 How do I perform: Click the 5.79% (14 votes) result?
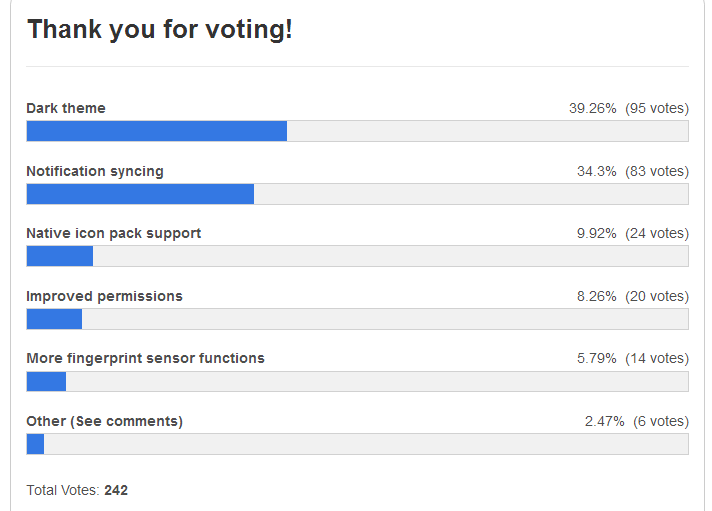tap(632, 358)
